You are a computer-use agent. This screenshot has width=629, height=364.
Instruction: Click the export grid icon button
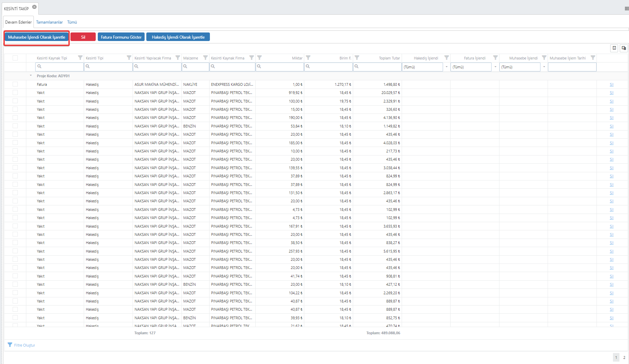[614, 48]
